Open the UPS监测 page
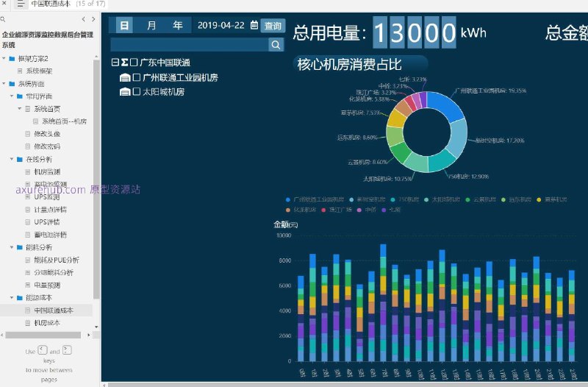This screenshot has width=588, height=387. (47, 197)
